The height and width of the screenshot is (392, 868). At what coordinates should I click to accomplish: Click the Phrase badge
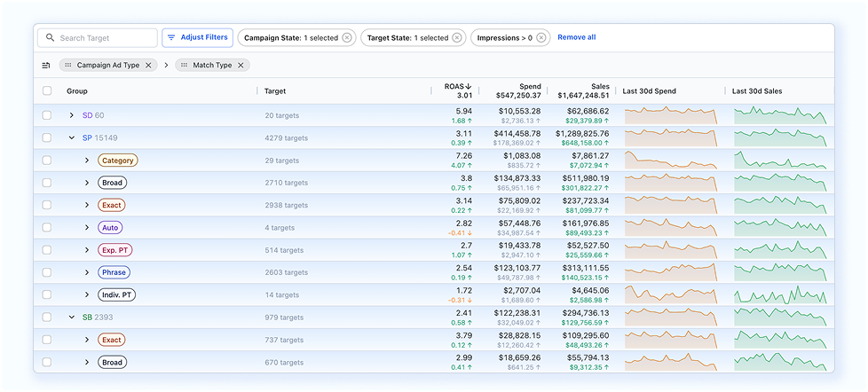click(x=114, y=272)
